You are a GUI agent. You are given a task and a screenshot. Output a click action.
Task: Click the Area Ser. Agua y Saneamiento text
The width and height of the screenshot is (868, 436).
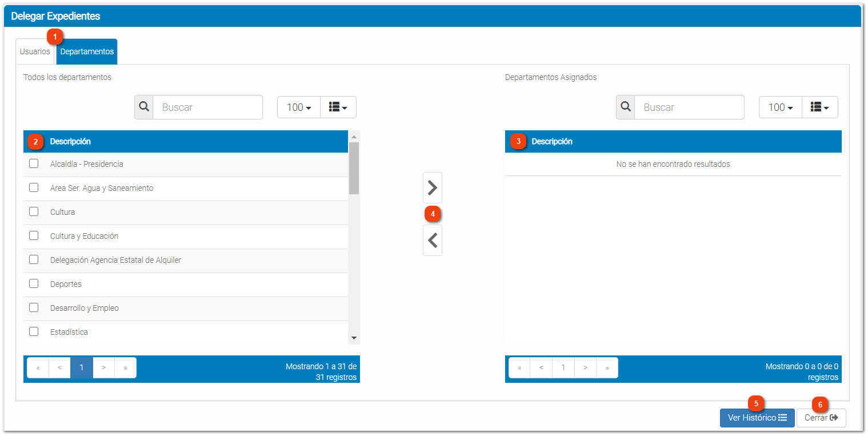tap(102, 188)
